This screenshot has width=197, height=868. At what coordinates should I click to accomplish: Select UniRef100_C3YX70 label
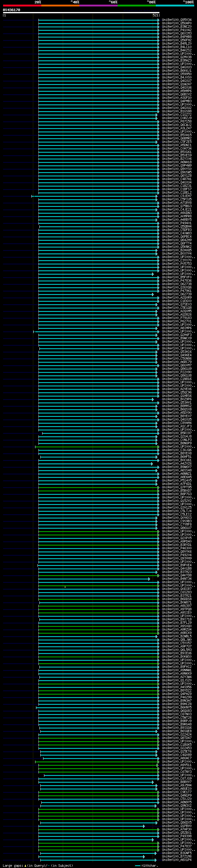176,260
